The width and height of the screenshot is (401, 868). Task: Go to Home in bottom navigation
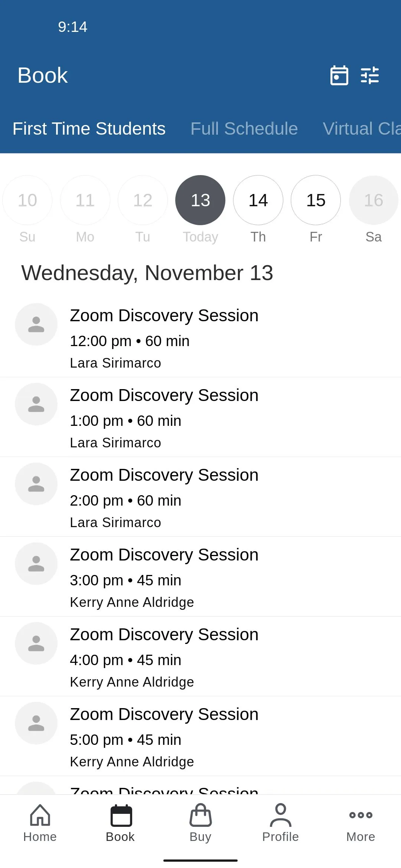pos(40,823)
